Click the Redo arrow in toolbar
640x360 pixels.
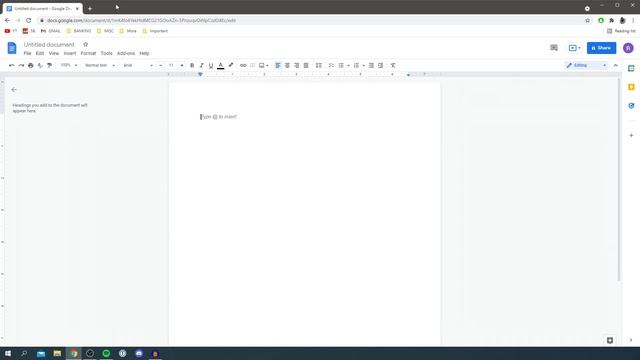(21, 65)
